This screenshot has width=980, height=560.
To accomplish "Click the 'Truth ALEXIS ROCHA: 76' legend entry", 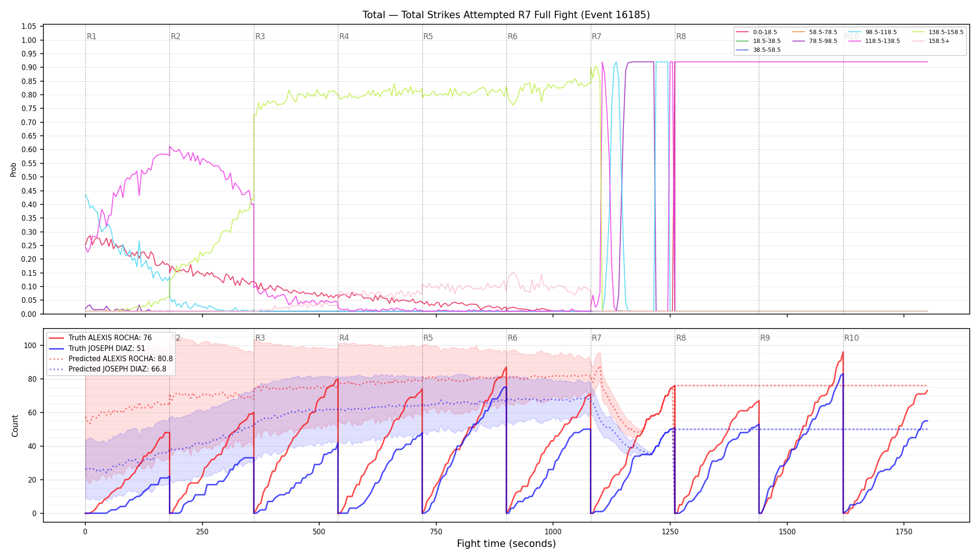I will (100, 338).
